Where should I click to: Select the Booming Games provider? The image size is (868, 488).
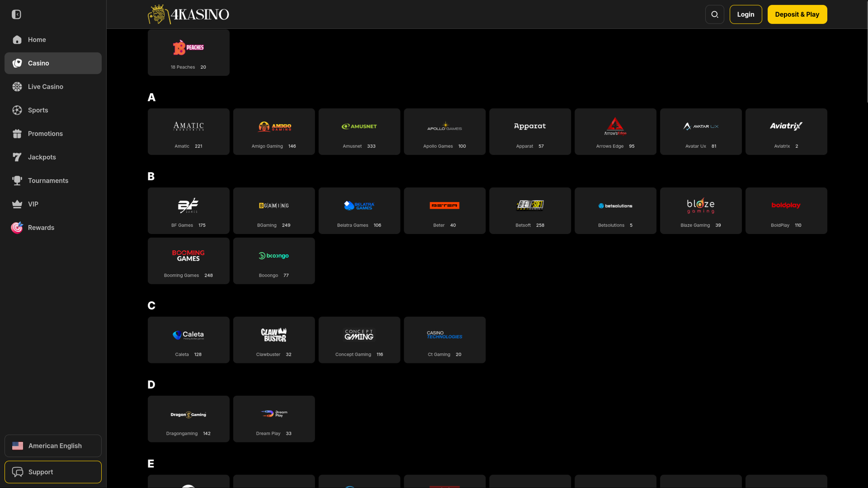(189, 261)
